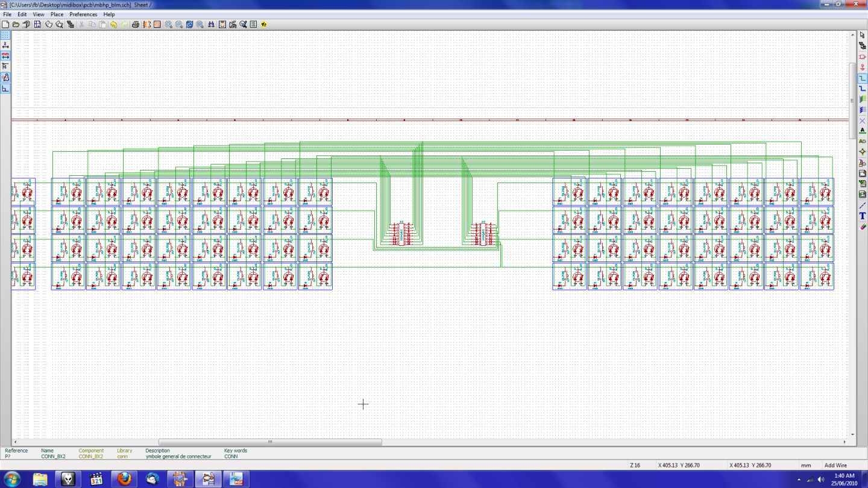Click the Print schematic icon
This screenshot has width=868, height=488.
pos(136,25)
